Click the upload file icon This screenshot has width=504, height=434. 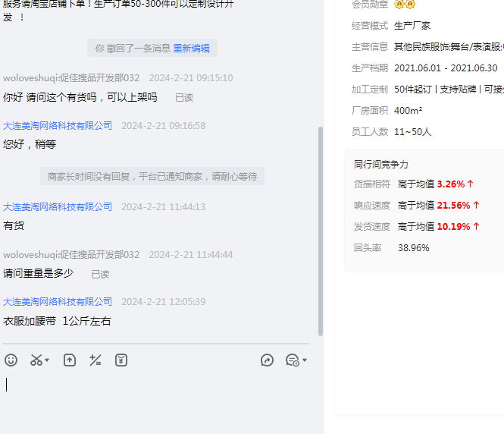point(70,360)
